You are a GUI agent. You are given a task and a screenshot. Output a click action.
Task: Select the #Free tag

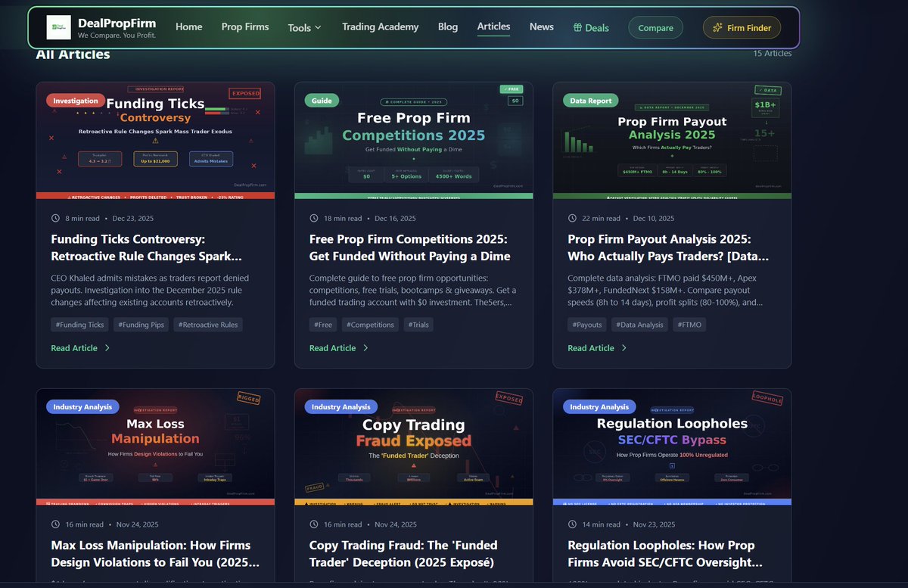323,325
